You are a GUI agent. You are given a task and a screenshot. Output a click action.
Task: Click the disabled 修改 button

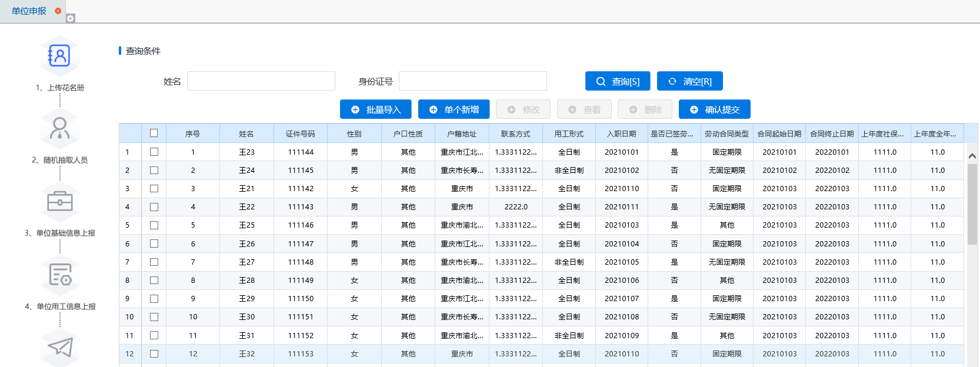coord(523,109)
